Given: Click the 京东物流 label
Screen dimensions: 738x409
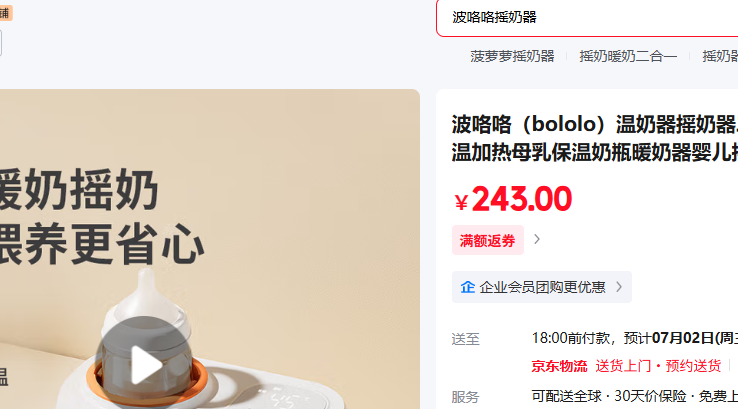Looking at the screenshot, I should [x=559, y=366].
